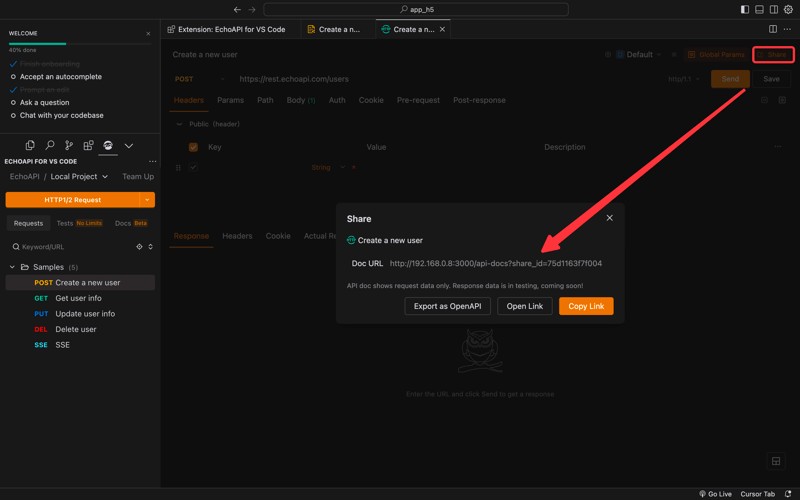Screen dimensions: 800x500
Task: Switch to the Body request tab
Action: tap(301, 101)
